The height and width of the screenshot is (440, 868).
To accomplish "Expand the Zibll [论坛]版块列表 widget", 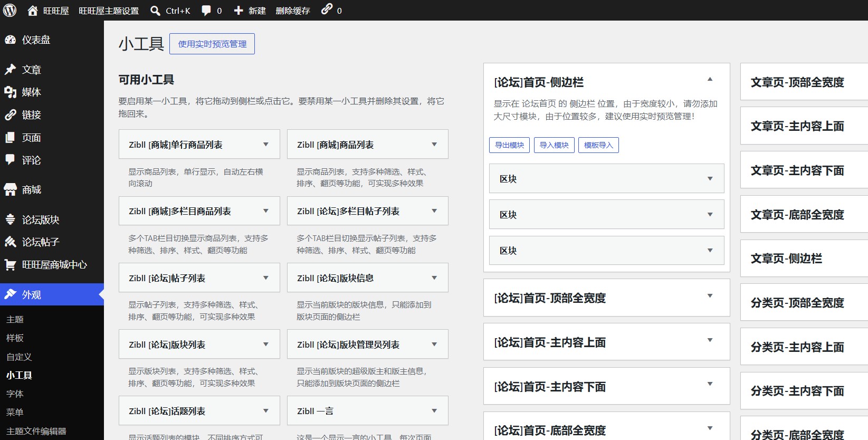I will tap(266, 345).
